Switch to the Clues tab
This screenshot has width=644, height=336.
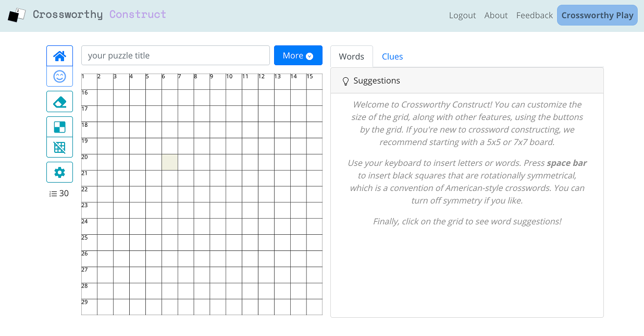coord(392,56)
